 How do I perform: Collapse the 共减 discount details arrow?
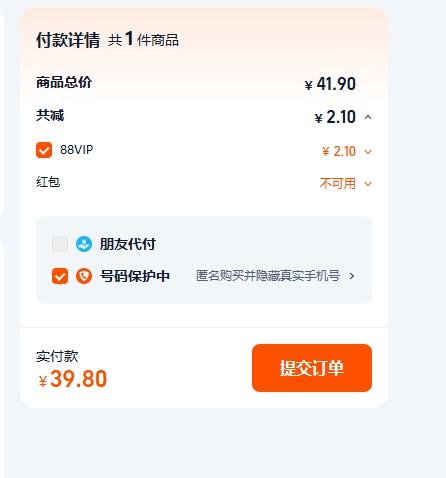pyautogui.click(x=368, y=117)
